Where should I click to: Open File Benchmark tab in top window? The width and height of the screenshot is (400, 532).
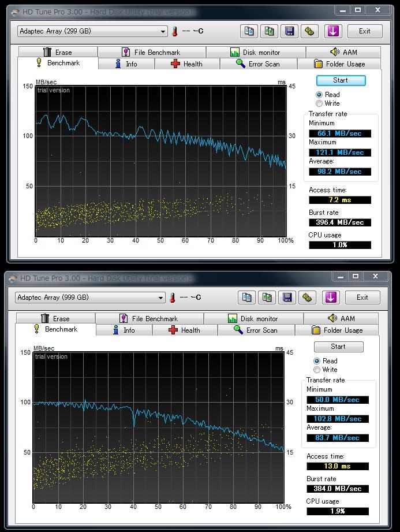[152, 52]
